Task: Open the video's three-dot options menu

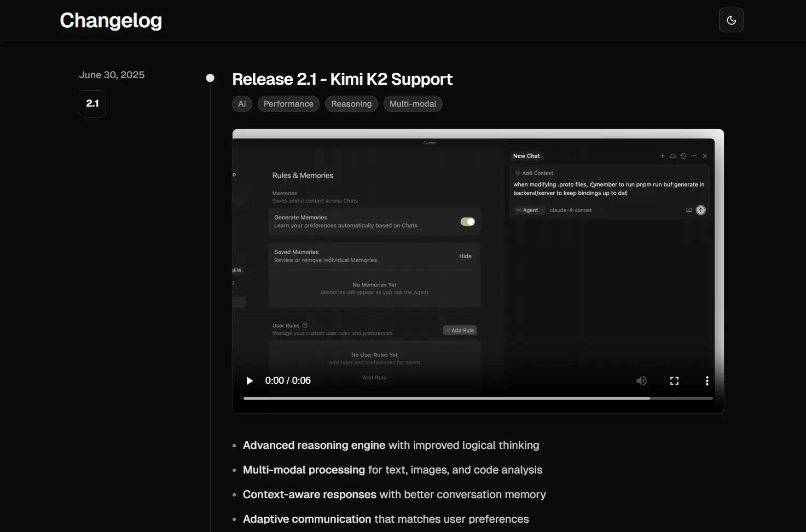Action: (707, 381)
